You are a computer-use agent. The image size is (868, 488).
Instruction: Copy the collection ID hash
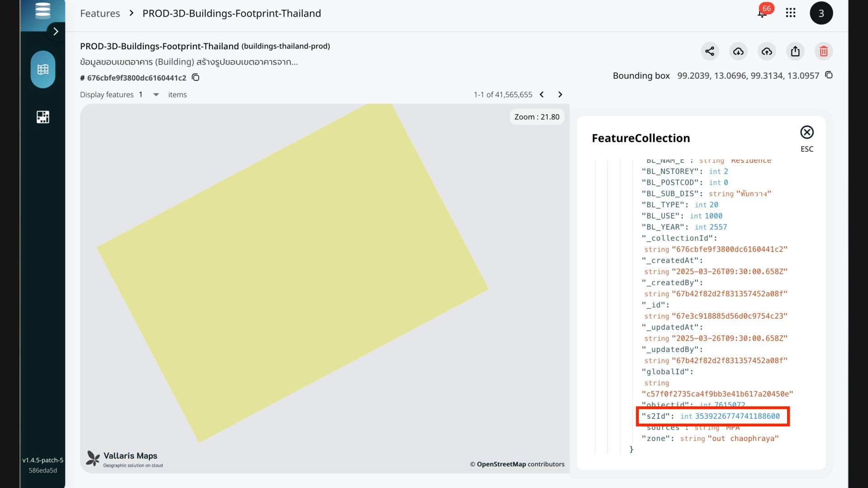196,78
